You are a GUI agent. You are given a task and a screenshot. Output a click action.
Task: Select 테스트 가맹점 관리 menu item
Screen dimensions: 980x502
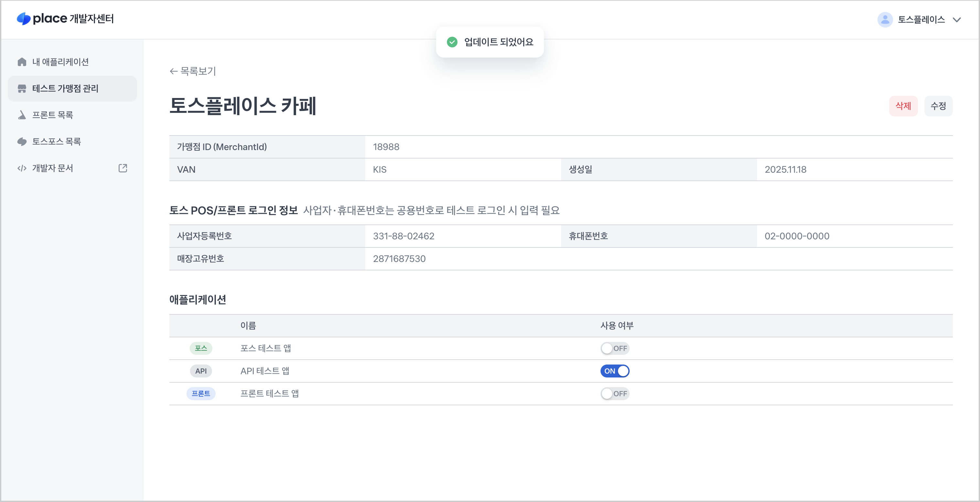click(x=65, y=88)
